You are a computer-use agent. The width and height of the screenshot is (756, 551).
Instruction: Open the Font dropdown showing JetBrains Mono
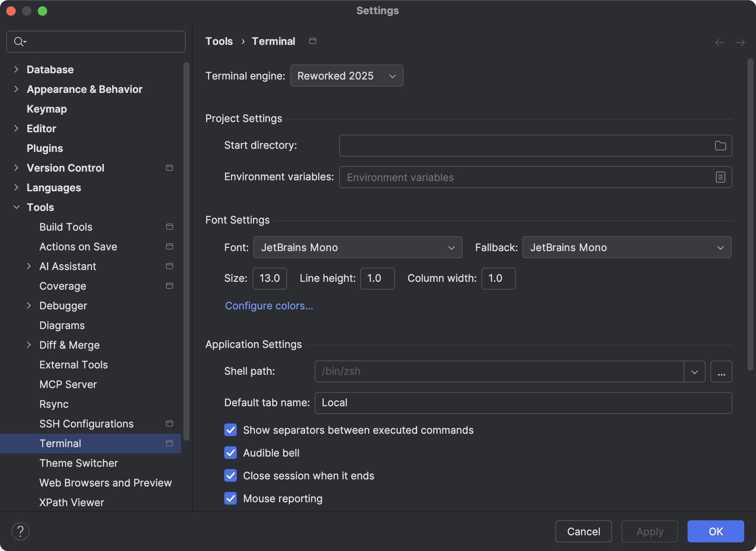pos(357,247)
